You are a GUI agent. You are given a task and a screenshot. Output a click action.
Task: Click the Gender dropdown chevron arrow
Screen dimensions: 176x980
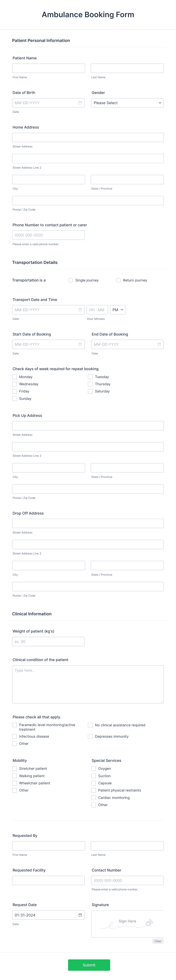[x=160, y=103]
